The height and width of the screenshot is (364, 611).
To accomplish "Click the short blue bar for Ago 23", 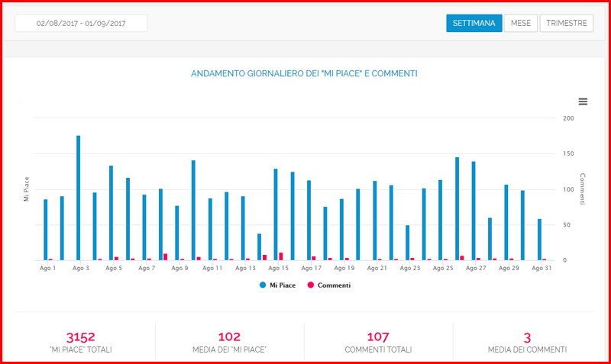I will [x=408, y=243].
